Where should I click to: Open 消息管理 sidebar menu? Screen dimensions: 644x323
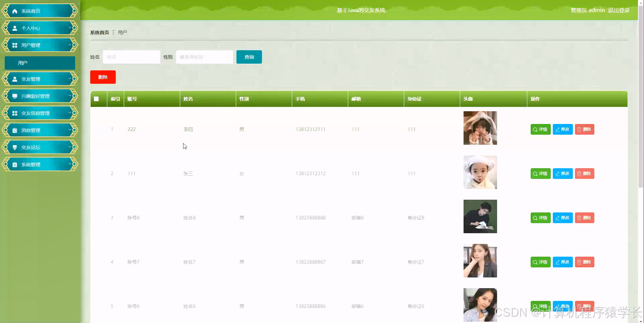click(x=40, y=130)
